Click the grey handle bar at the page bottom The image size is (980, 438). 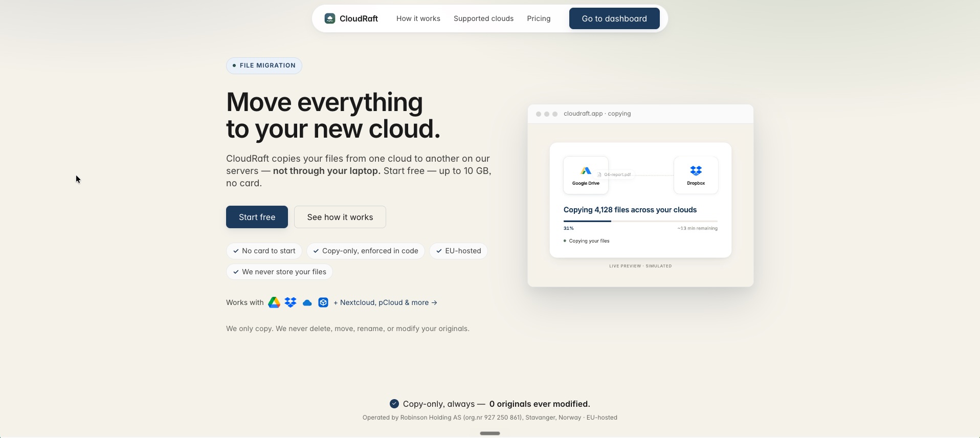(x=490, y=433)
